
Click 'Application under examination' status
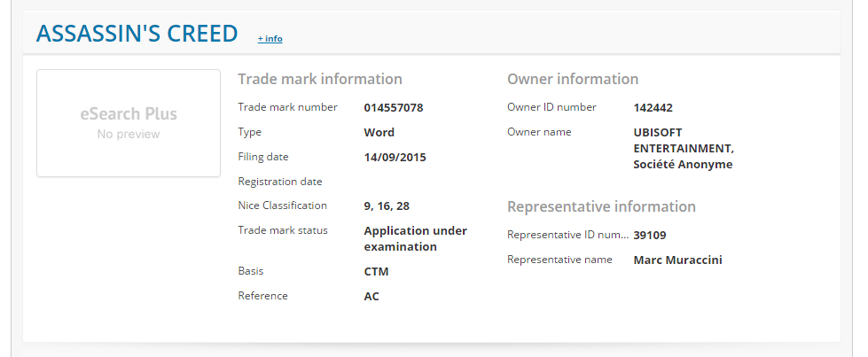[415, 238]
